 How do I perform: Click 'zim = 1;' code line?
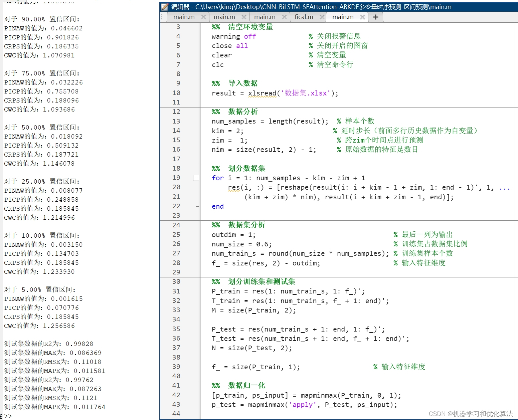pyautogui.click(x=230, y=140)
